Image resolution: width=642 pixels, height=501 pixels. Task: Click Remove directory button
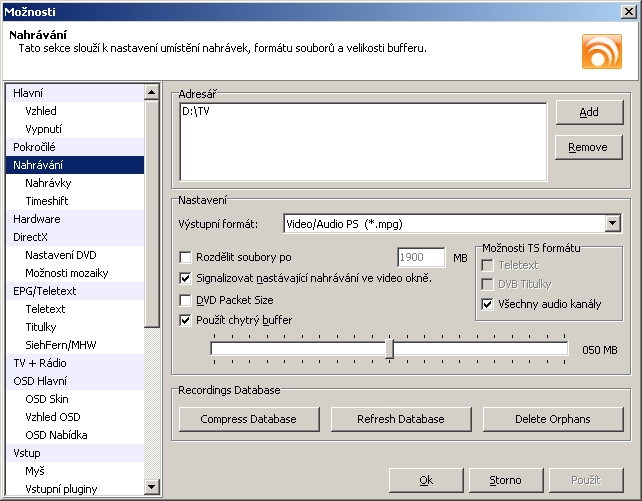[x=588, y=147]
